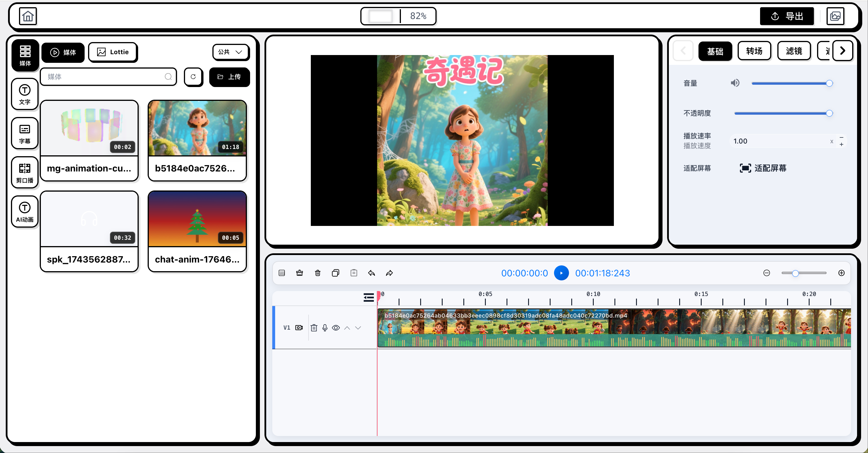Open the 字幕 subtitles sidebar panel
868x453 pixels.
24,133
